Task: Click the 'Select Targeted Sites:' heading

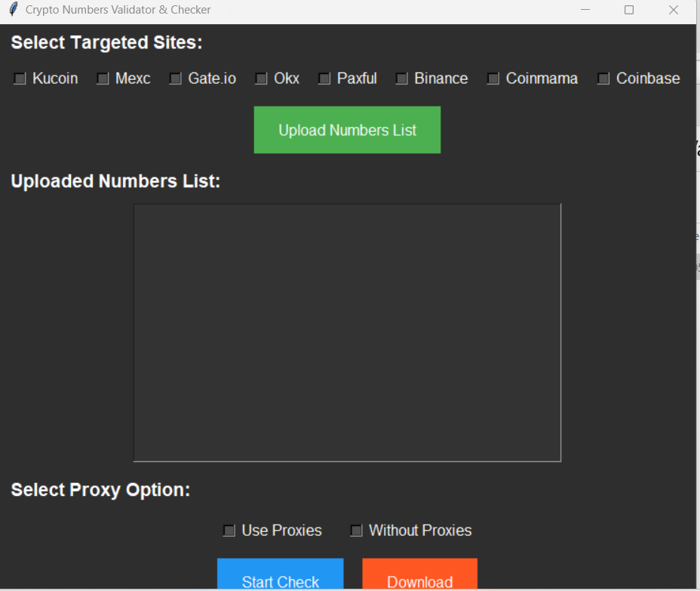Action: (106, 43)
